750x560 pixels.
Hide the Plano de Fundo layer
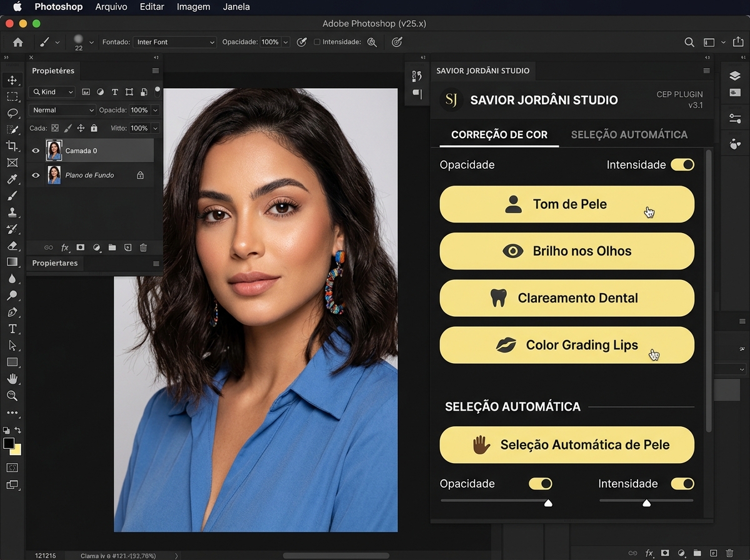[x=36, y=176]
